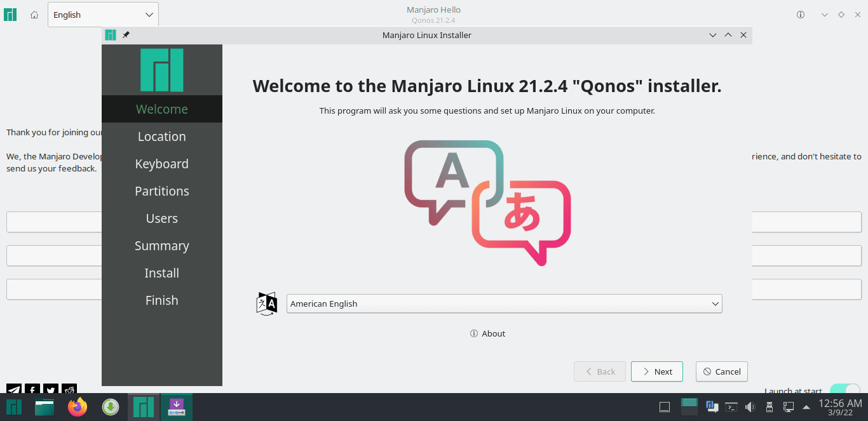
Task: Click the show desktop icon in panel
Action: [665, 407]
